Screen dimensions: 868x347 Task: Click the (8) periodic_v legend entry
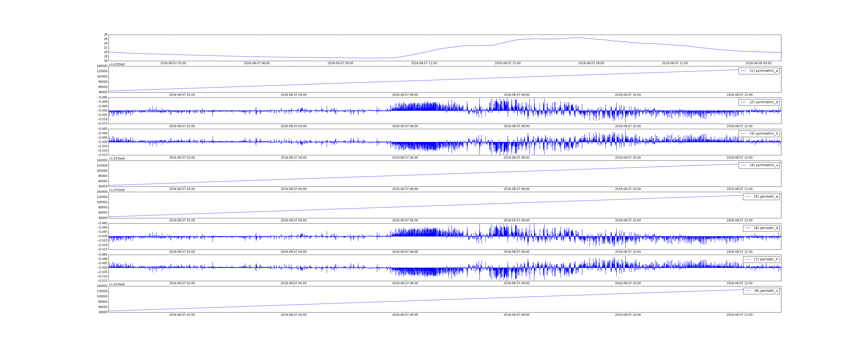point(766,291)
